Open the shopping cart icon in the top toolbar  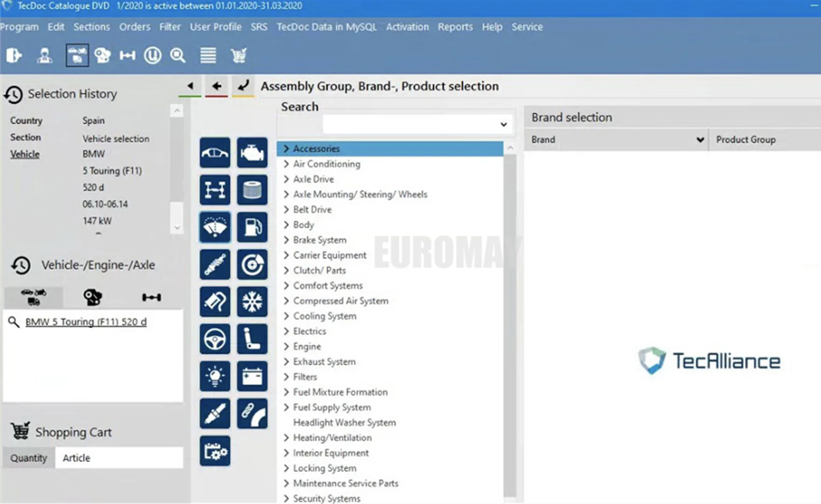tap(239, 56)
